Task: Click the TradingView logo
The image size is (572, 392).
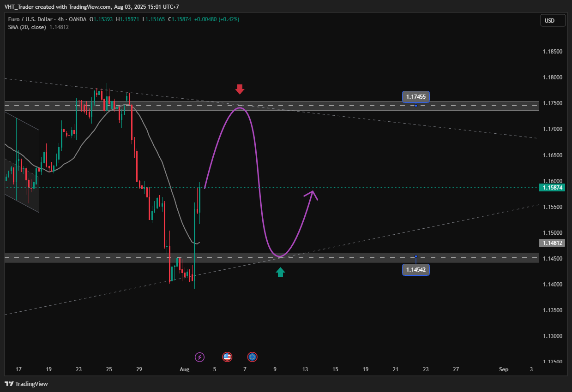Action: click(x=26, y=384)
